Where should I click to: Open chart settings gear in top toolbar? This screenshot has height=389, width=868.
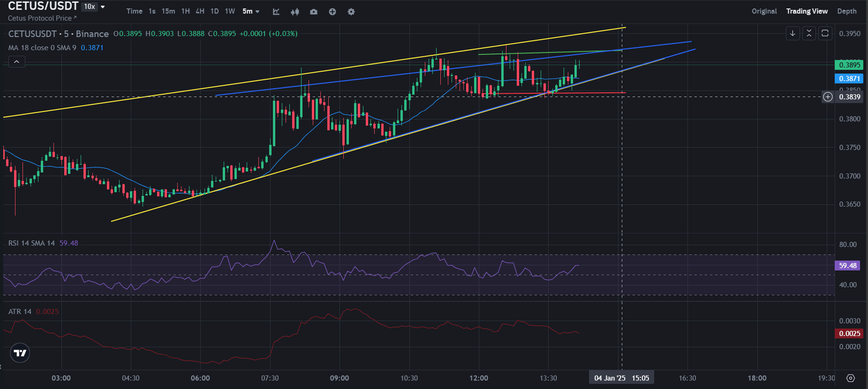[x=351, y=12]
